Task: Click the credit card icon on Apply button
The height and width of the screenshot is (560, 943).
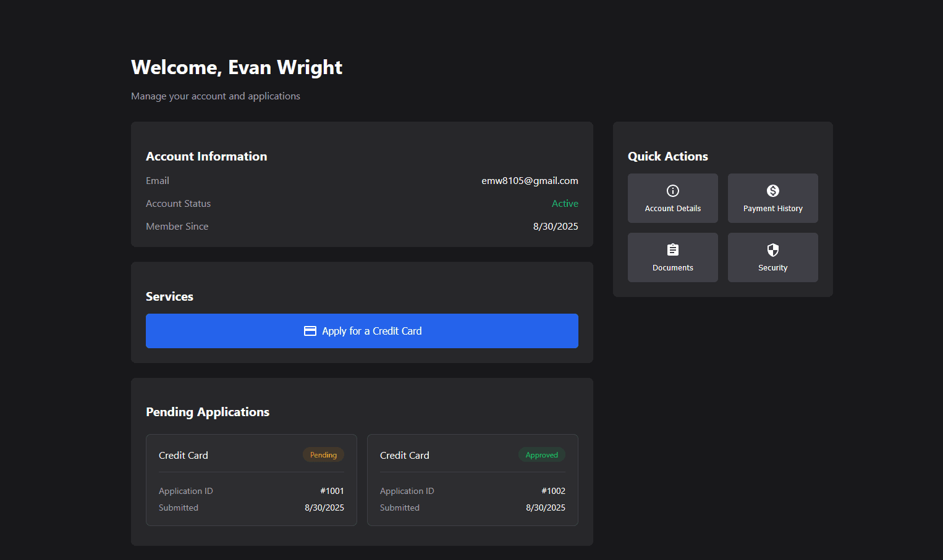Action: pyautogui.click(x=310, y=331)
